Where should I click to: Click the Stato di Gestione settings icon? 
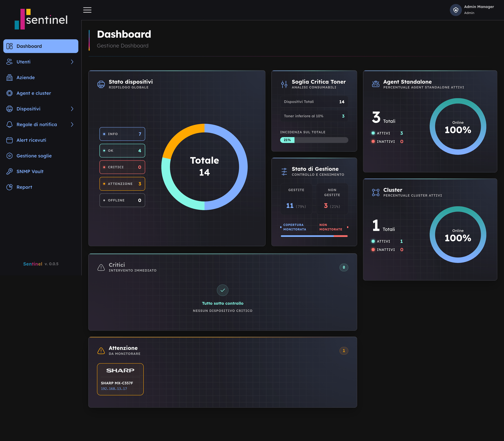pyautogui.click(x=284, y=172)
